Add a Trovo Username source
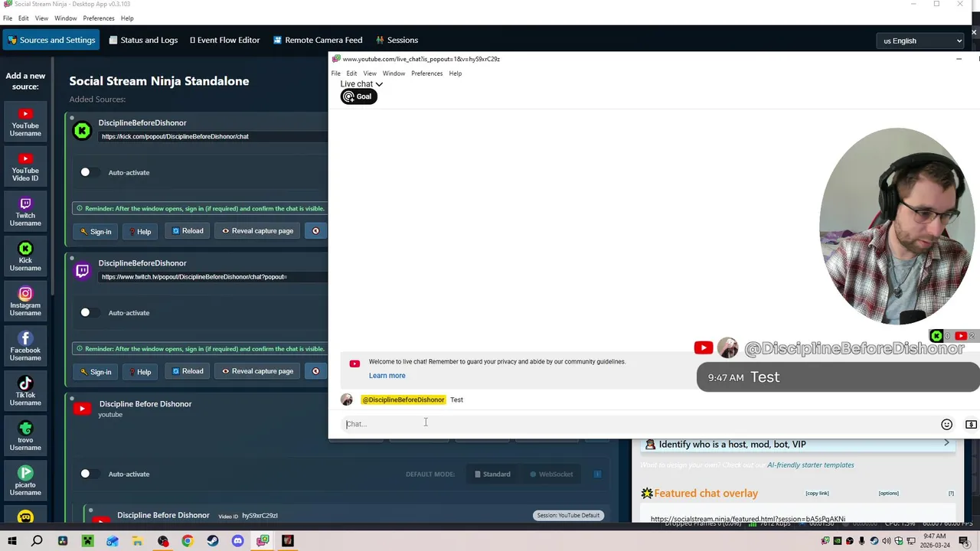 (x=25, y=437)
